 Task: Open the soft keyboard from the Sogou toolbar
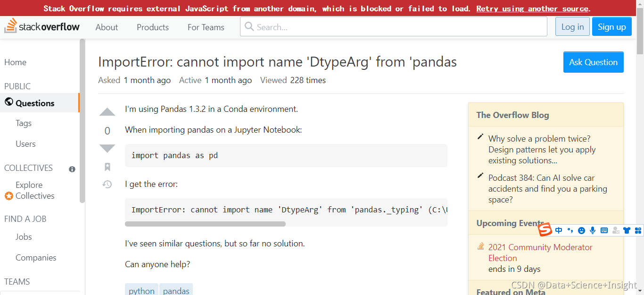pos(604,230)
